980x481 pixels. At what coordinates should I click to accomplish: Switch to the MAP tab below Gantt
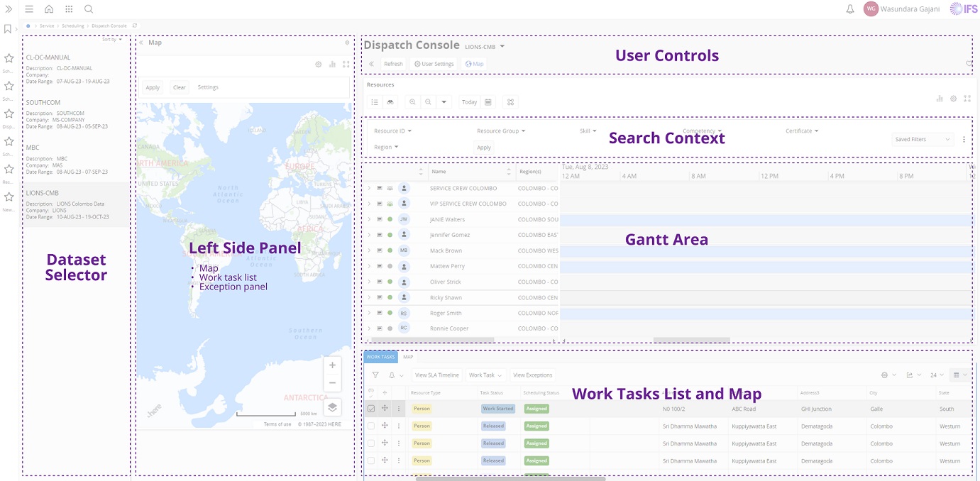tap(408, 357)
